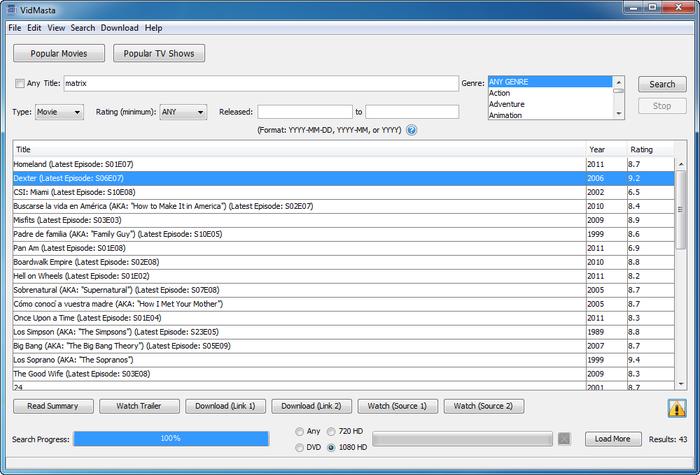The height and width of the screenshot is (475, 700).
Task: Select the Buscarse la vida en América row
Action: click(x=344, y=206)
